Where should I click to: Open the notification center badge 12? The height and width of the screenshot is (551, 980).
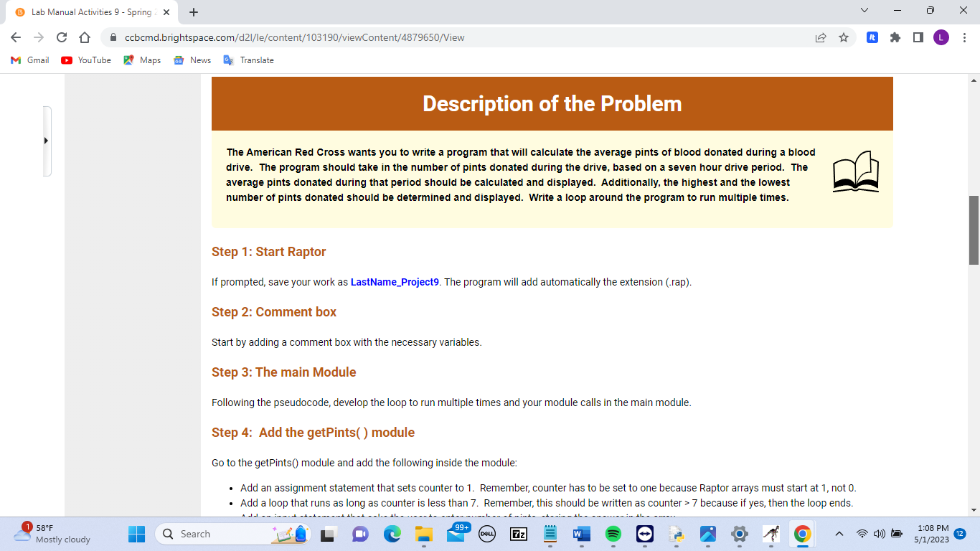[x=961, y=534]
